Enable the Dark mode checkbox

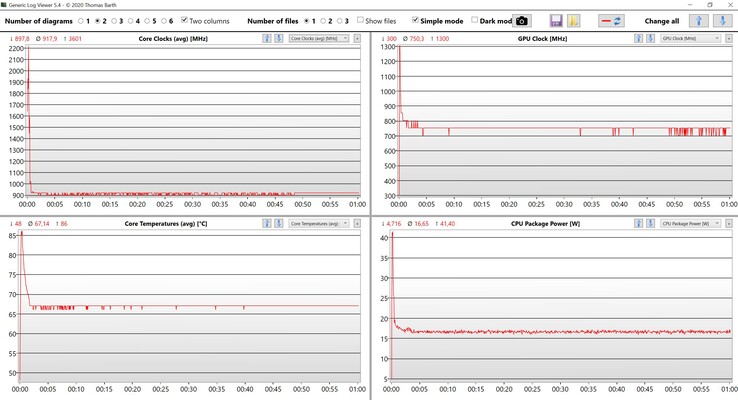point(475,20)
